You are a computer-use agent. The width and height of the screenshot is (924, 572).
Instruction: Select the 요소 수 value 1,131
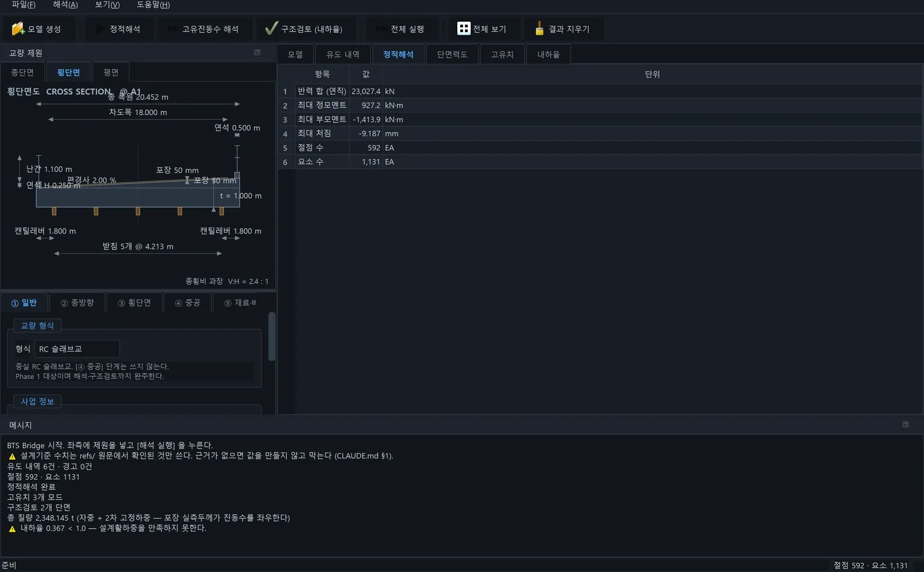[x=366, y=162]
